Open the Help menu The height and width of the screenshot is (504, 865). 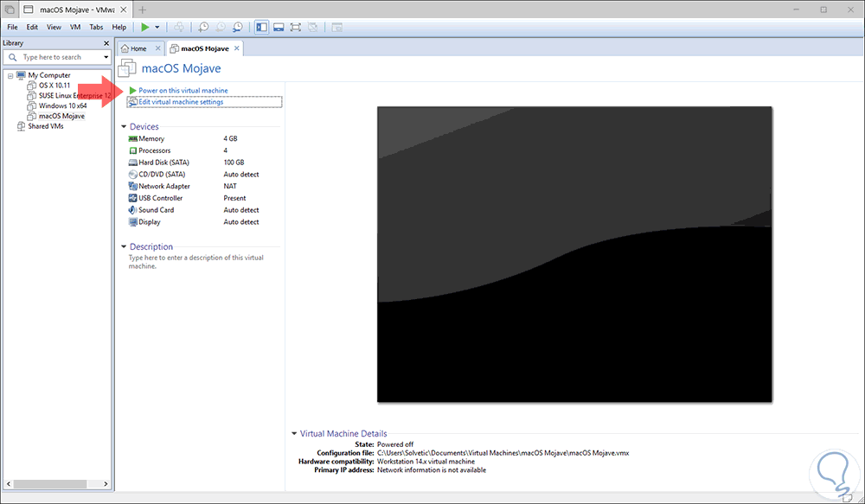click(119, 27)
